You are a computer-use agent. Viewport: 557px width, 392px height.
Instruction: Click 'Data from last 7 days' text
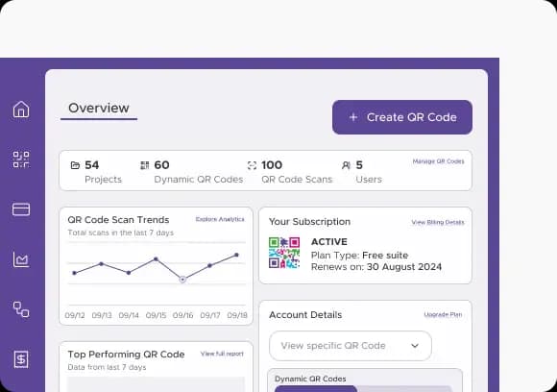[107, 367]
